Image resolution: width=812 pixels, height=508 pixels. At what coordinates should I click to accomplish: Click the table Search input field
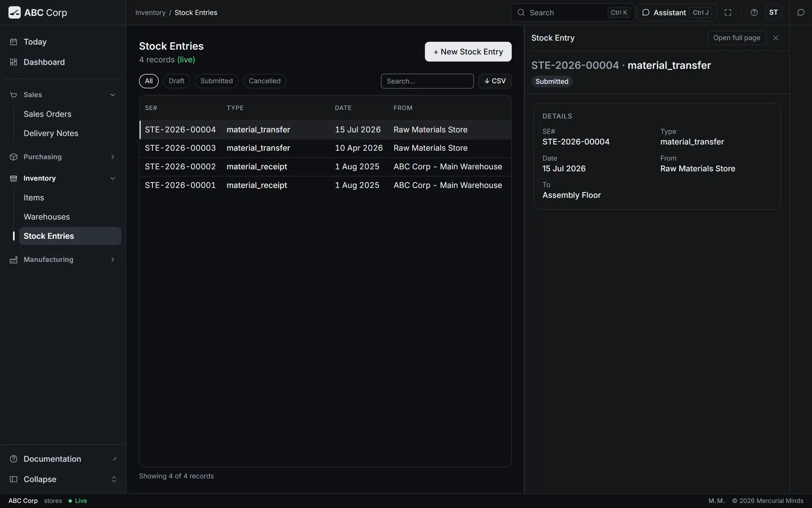(427, 81)
